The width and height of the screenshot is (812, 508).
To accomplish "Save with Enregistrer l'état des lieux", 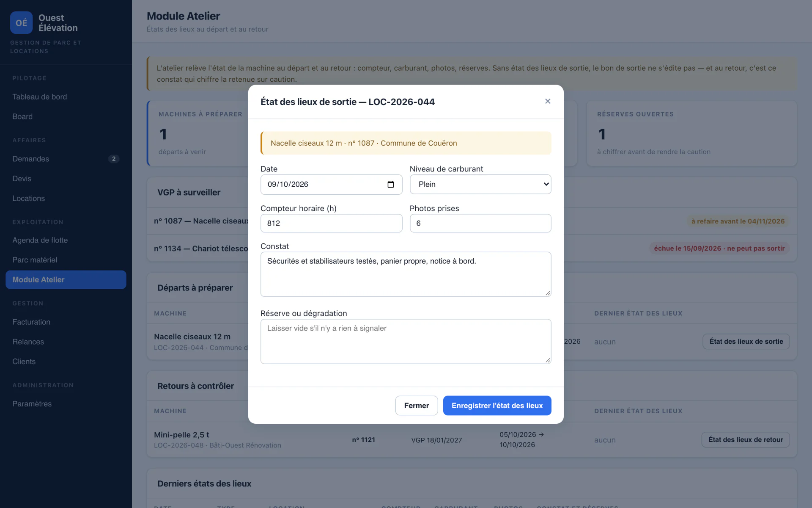I will (x=497, y=406).
